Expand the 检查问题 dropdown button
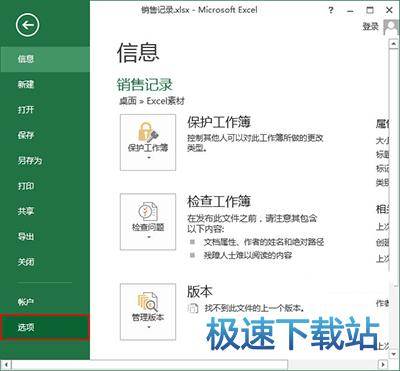This screenshot has width=400, height=371. click(148, 222)
